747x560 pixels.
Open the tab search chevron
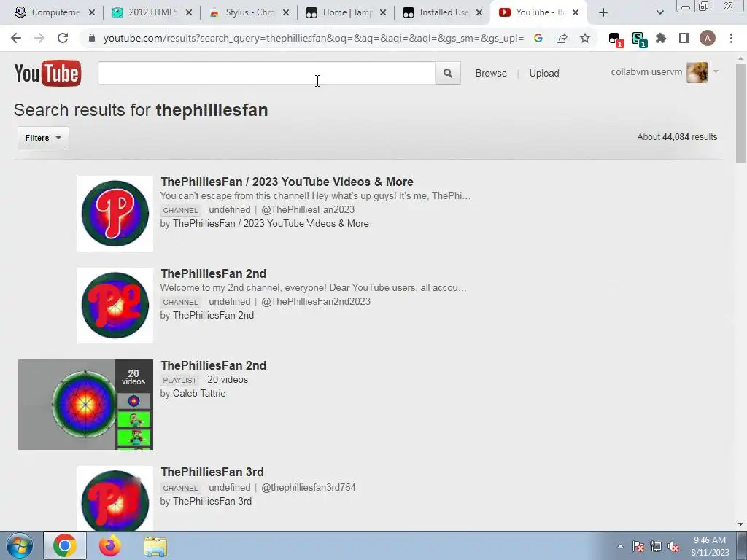[x=659, y=12]
